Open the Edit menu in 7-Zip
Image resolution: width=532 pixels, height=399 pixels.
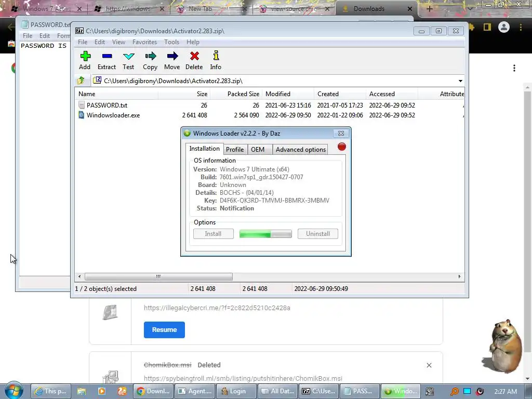point(99,42)
